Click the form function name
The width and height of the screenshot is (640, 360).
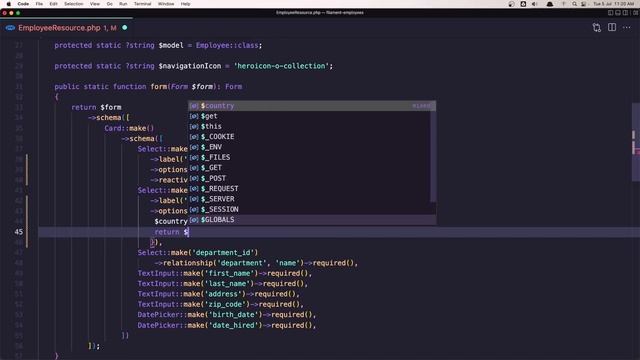click(x=158, y=87)
